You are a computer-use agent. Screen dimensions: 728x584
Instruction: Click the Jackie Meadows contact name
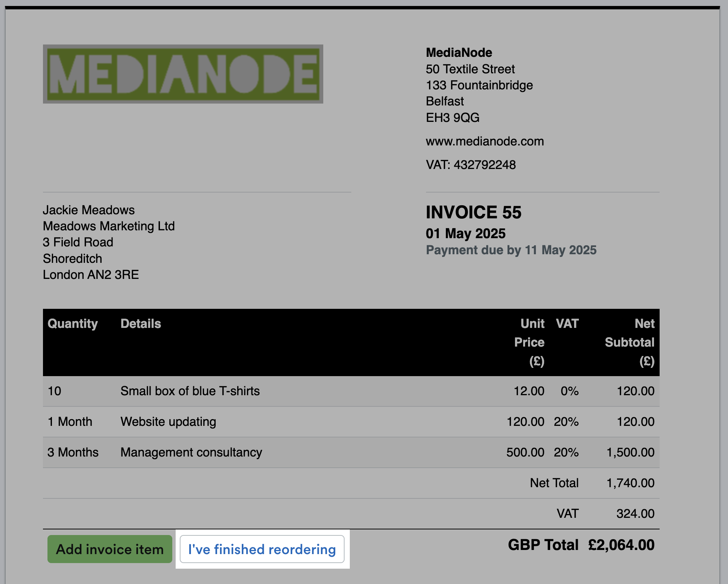click(x=89, y=210)
